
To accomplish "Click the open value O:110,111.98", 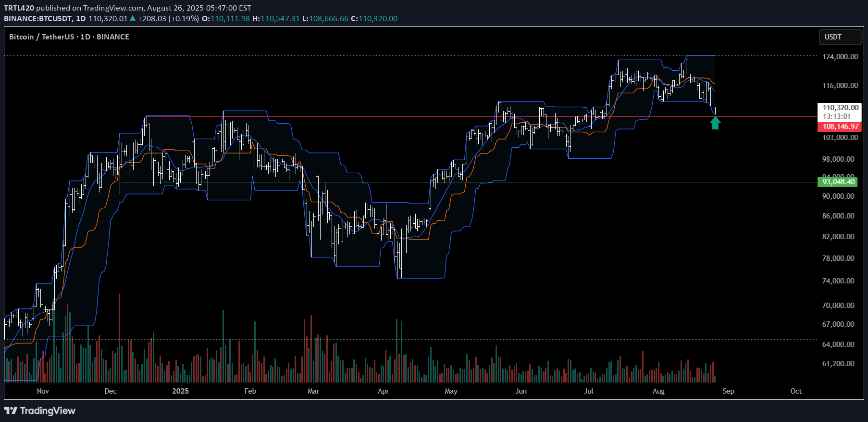I will click(225, 19).
